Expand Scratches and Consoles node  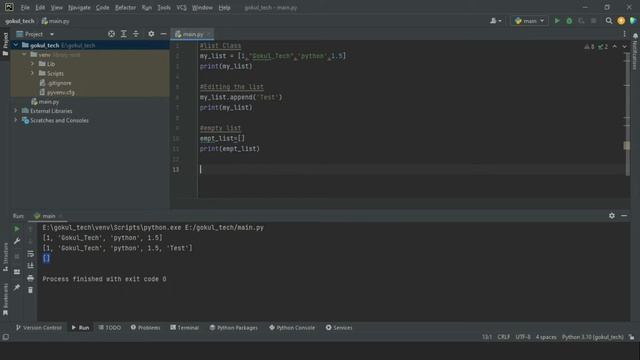click(16, 120)
